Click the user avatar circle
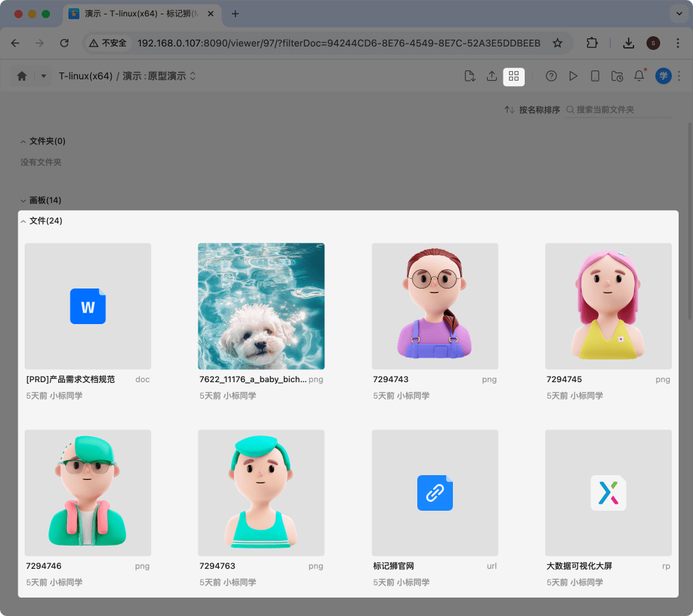The width and height of the screenshot is (693, 616). 663,76
